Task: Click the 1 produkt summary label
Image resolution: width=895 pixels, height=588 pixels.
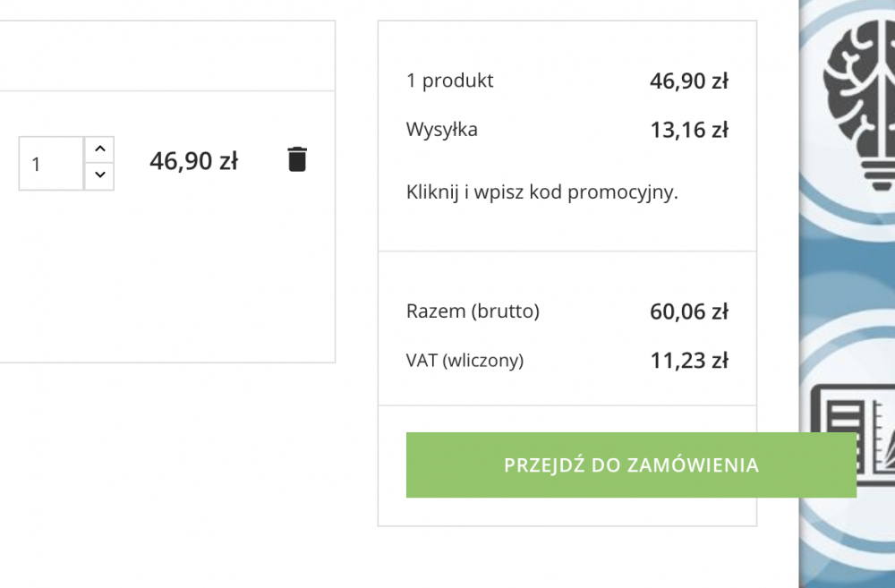Action: 451,81
